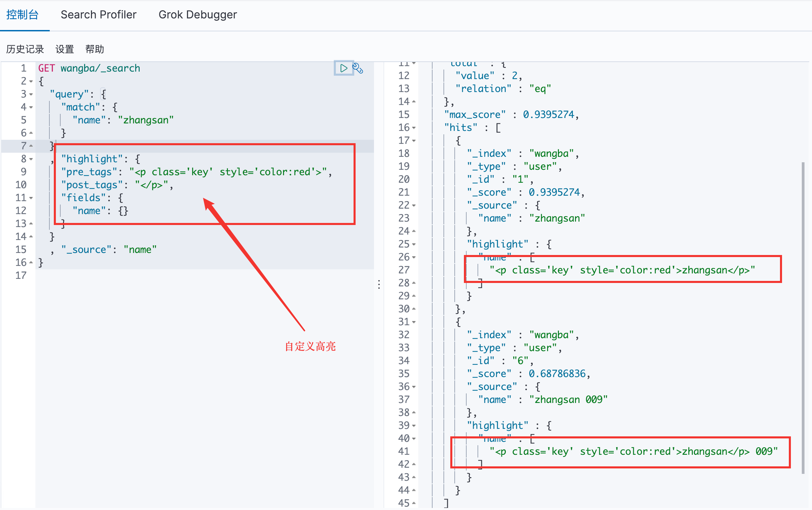Fold the highlight block at line 8
812x510 pixels.
click(31, 159)
